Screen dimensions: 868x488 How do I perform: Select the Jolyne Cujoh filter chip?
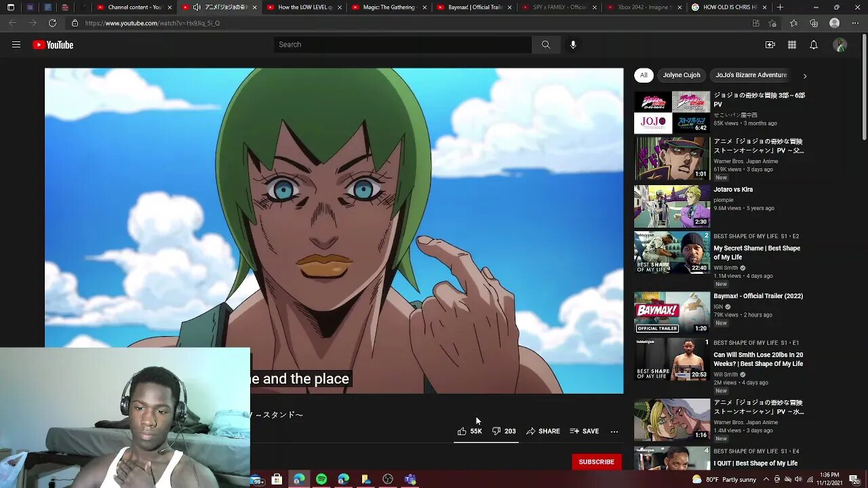pos(682,75)
